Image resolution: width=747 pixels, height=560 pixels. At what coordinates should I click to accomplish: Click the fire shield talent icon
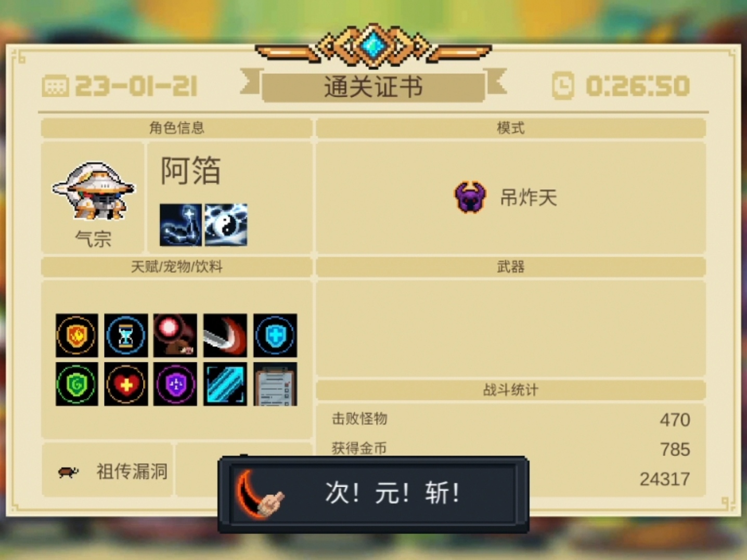pos(76,335)
